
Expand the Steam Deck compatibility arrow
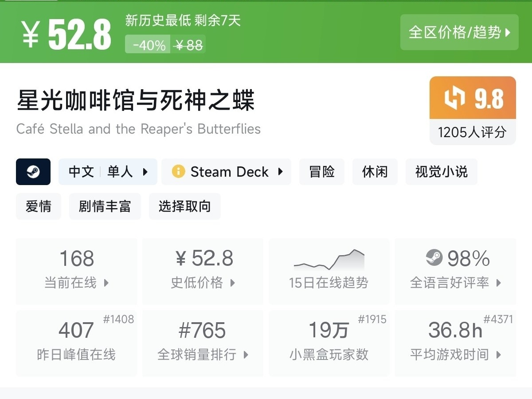tap(280, 172)
